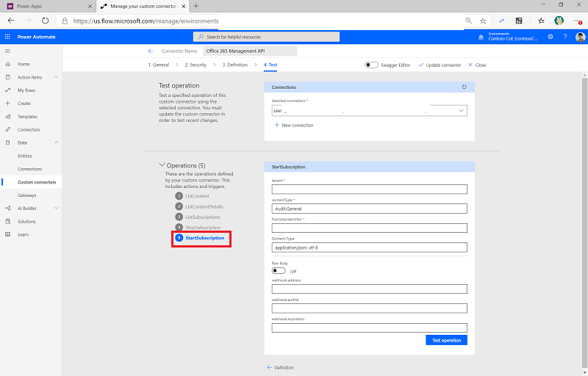Select the ListContent operation

pos(197,196)
